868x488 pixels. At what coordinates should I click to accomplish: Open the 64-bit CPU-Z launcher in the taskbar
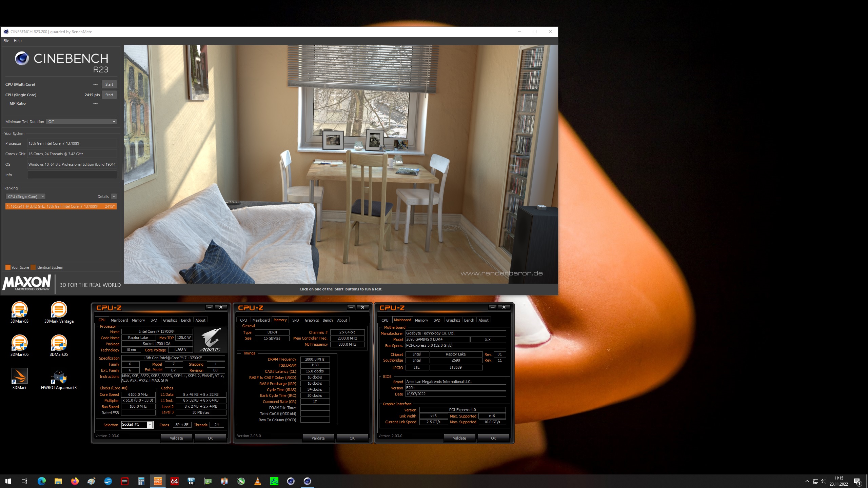(x=174, y=481)
